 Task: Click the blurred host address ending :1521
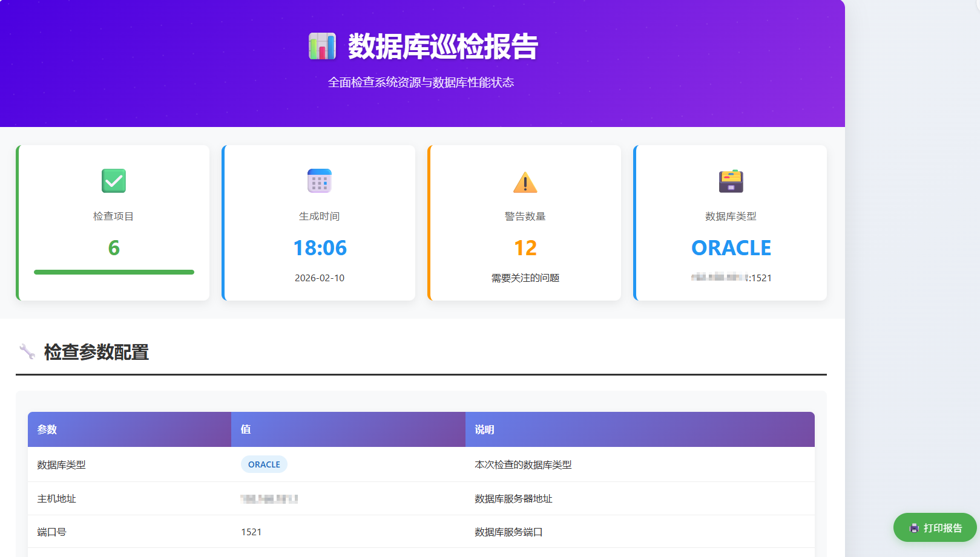pos(731,278)
